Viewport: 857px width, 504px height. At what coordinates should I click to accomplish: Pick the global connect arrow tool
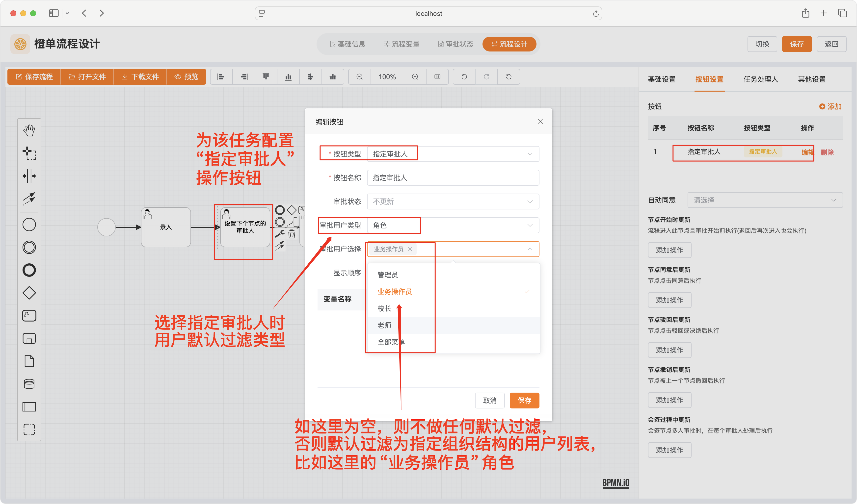click(29, 199)
